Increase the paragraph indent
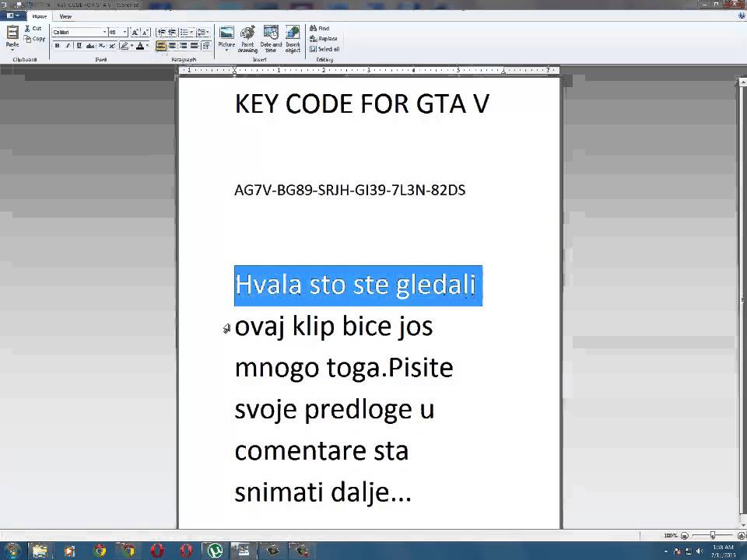747x560 pixels. click(172, 33)
